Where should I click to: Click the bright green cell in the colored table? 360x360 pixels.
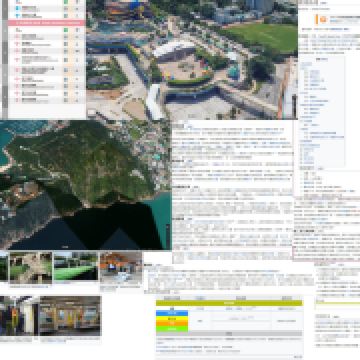coord(172,329)
